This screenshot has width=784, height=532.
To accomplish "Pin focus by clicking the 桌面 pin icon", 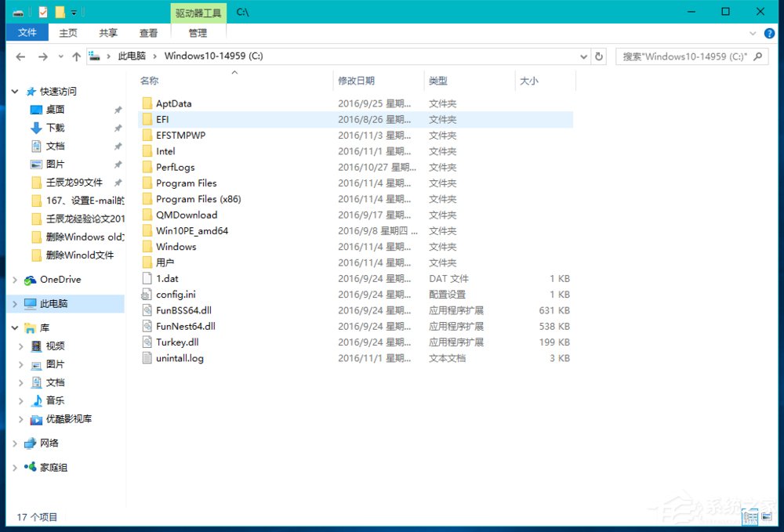I will [x=118, y=109].
